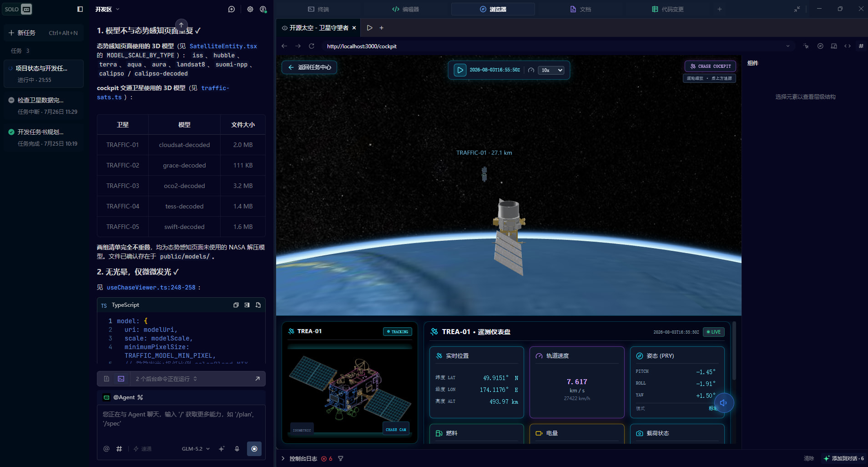Viewport: 868px width, 467px height.
Task: Click the 返回任务中心 back button
Action: click(x=309, y=67)
